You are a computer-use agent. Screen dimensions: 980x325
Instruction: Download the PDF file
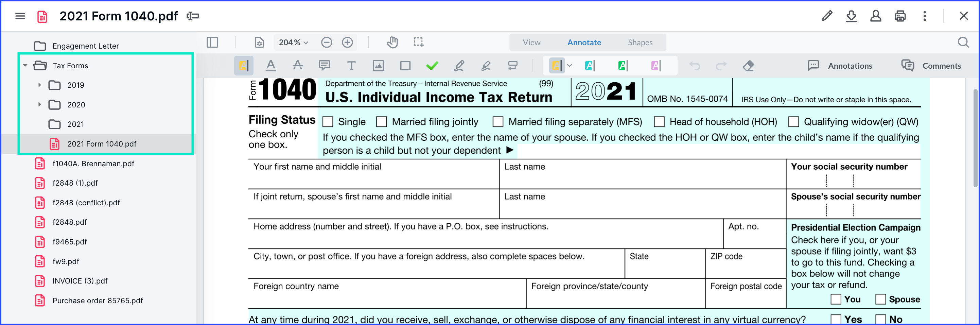pos(851,16)
